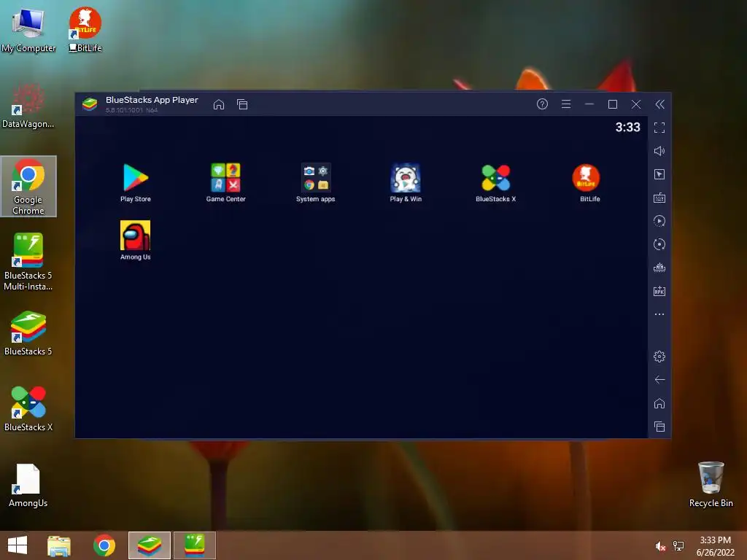Click the rotate screen sidebar icon

659,244
